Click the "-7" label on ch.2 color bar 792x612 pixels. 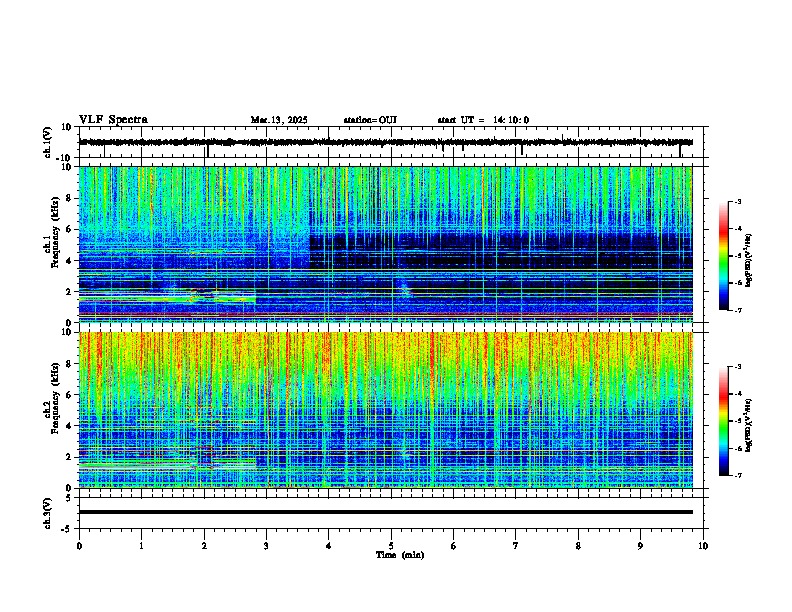tap(737, 476)
